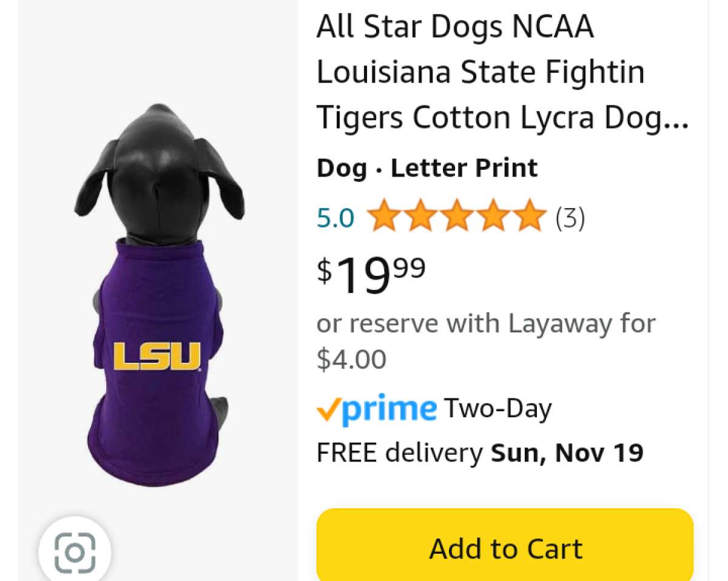The width and height of the screenshot is (728, 581).
Task: Add the LSU dog shirt to cart
Action: tap(505, 547)
